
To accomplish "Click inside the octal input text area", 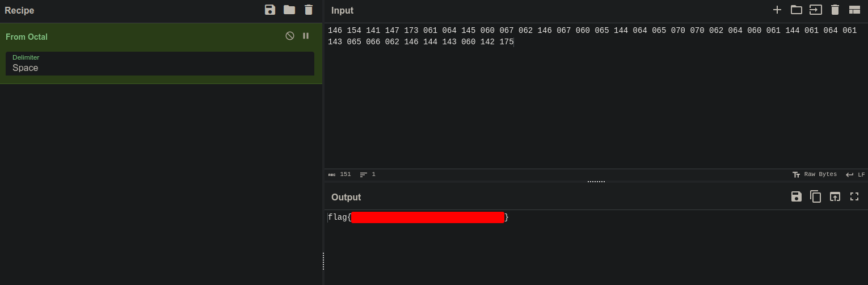I will click(x=596, y=102).
